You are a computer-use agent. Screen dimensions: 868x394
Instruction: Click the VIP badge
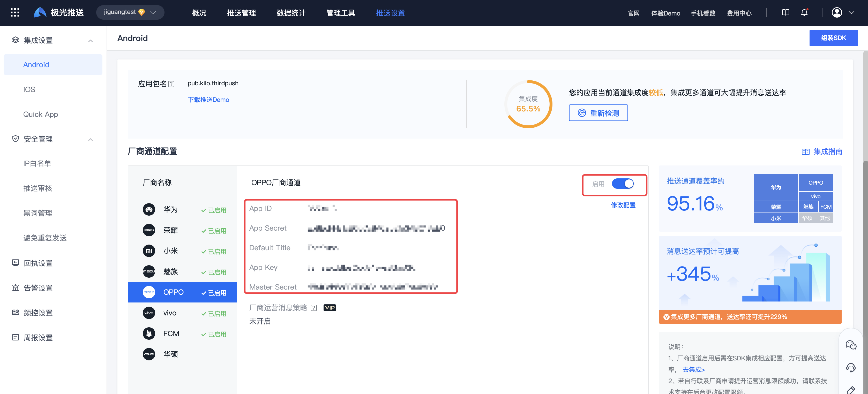coord(330,307)
